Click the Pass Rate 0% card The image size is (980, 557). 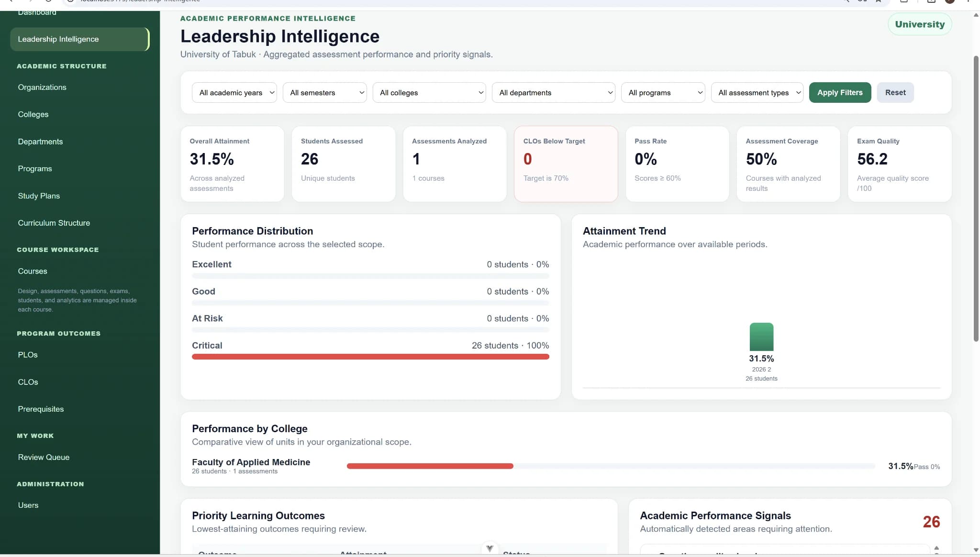tap(677, 164)
